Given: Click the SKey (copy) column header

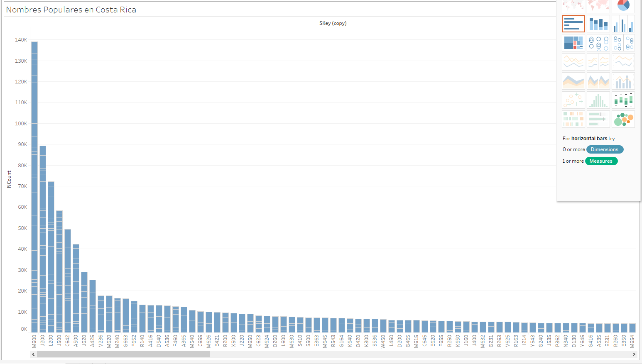Looking at the screenshot, I should pyautogui.click(x=333, y=23).
